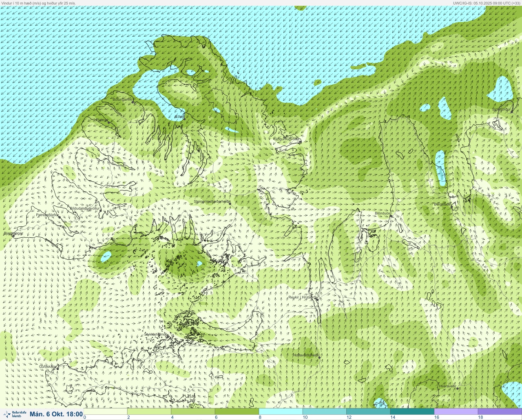Click the Bíldudalsflugvöllur station label
522x420 pixels.
[85, 208]
